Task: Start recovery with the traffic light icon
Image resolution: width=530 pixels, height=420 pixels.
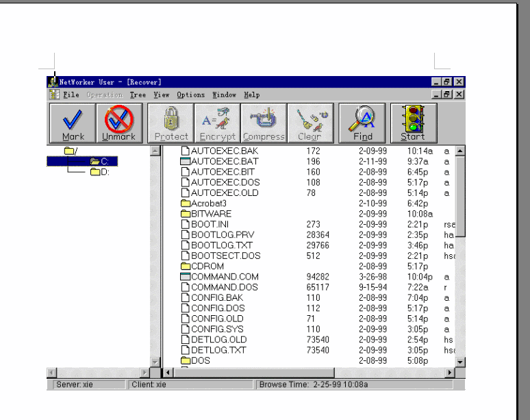Action: (x=413, y=123)
